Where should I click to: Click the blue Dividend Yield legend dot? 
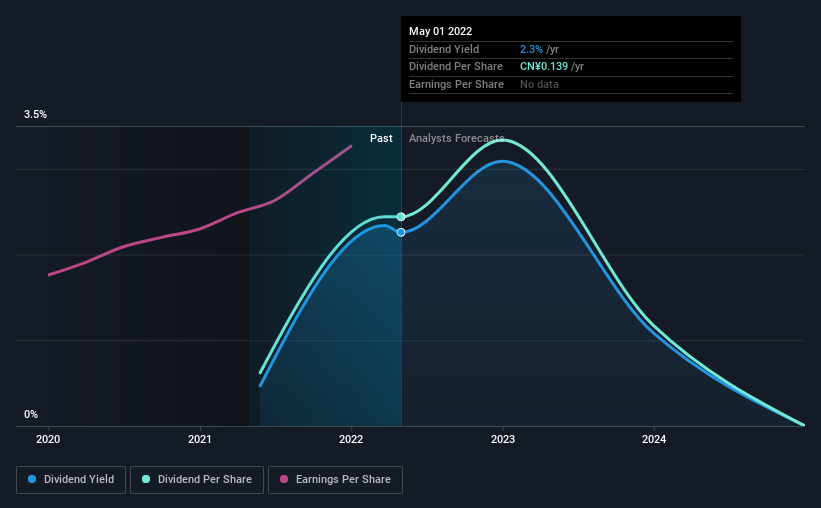(x=32, y=479)
